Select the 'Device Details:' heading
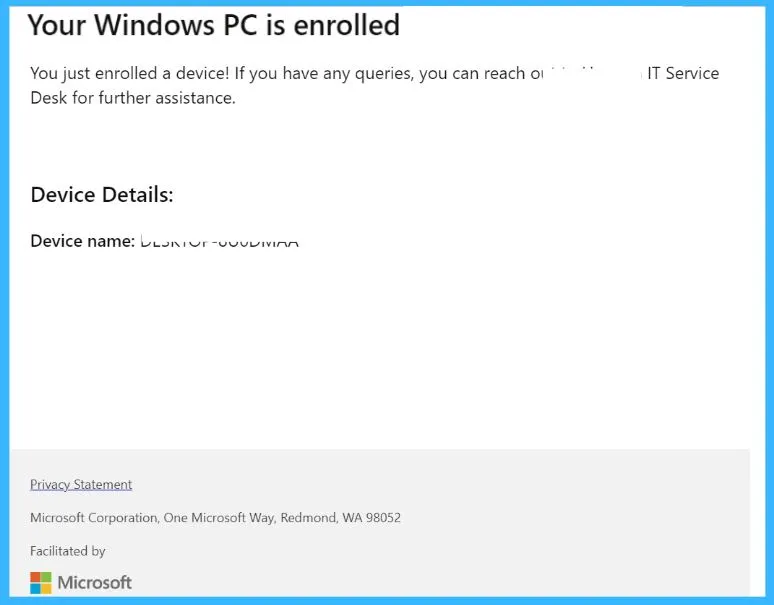This screenshot has width=774, height=605. 102,195
